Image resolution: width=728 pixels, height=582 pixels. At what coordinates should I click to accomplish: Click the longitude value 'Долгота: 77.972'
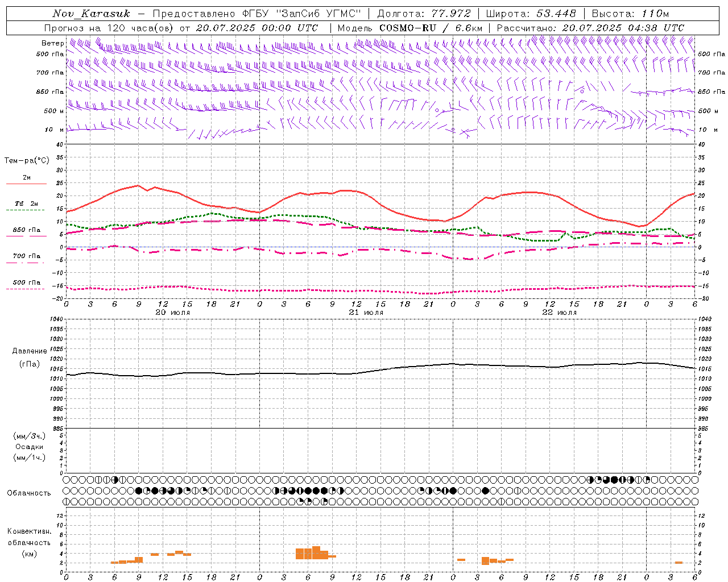tap(424, 14)
